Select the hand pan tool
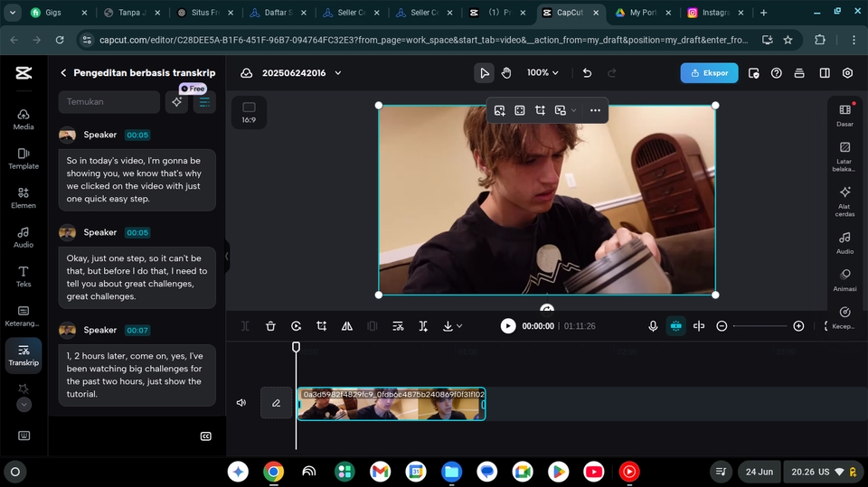This screenshot has width=868, height=487. 506,72
